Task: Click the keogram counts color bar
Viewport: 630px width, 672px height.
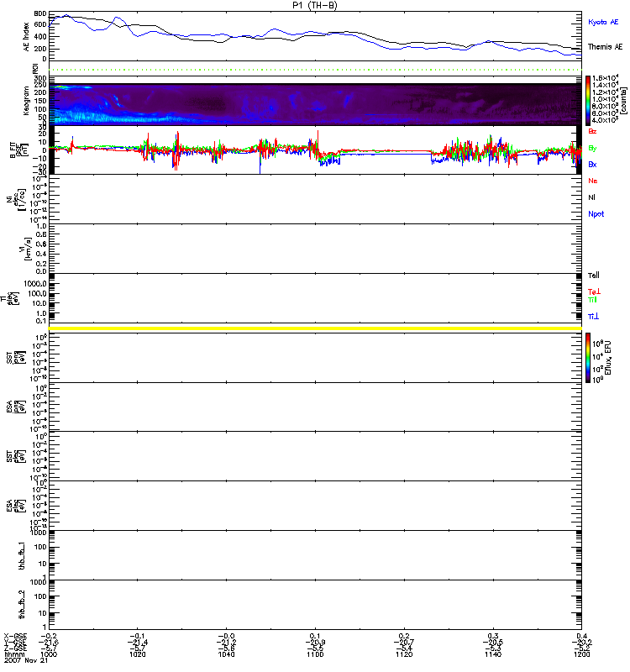Action: [x=590, y=100]
